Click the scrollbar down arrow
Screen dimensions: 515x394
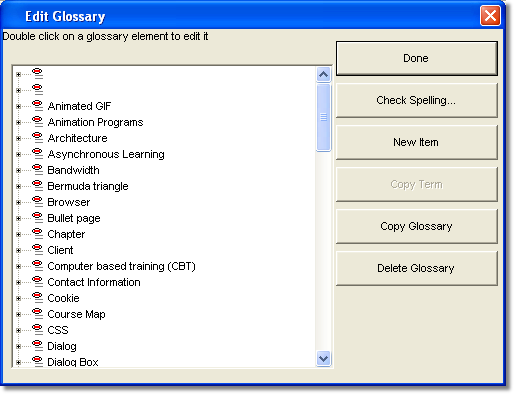click(323, 359)
